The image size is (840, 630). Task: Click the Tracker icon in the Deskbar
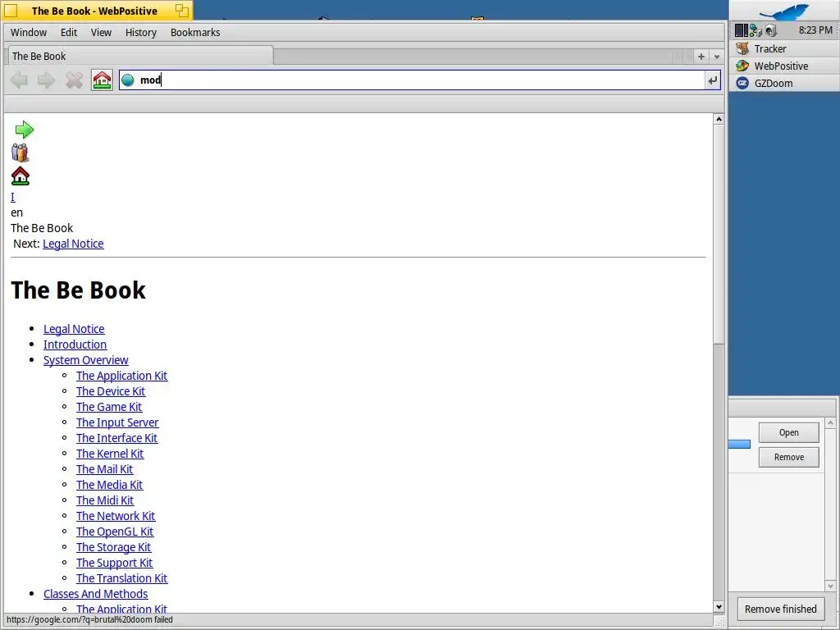pyautogui.click(x=742, y=48)
